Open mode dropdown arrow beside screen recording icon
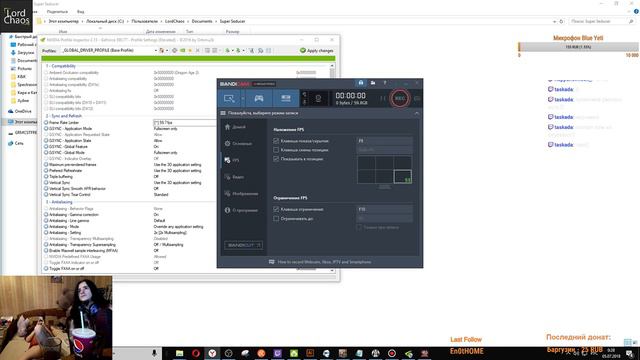640x360 pixels. pyautogui.click(x=243, y=98)
